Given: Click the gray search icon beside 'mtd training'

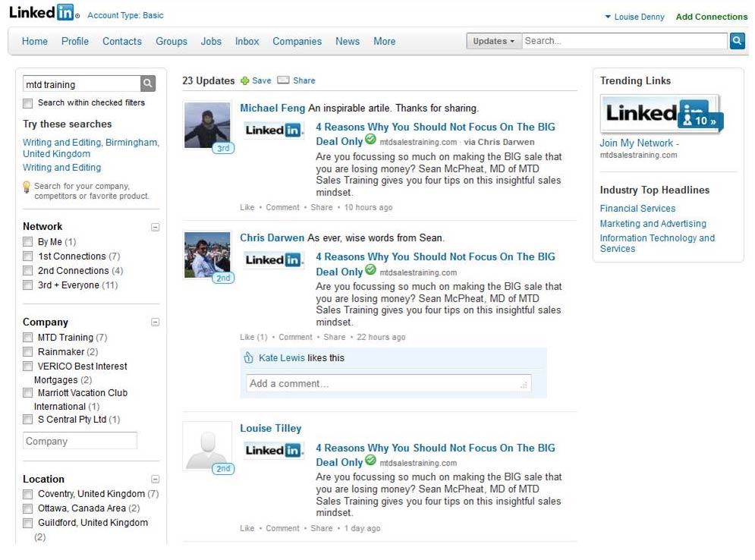Looking at the screenshot, I should click(x=148, y=83).
